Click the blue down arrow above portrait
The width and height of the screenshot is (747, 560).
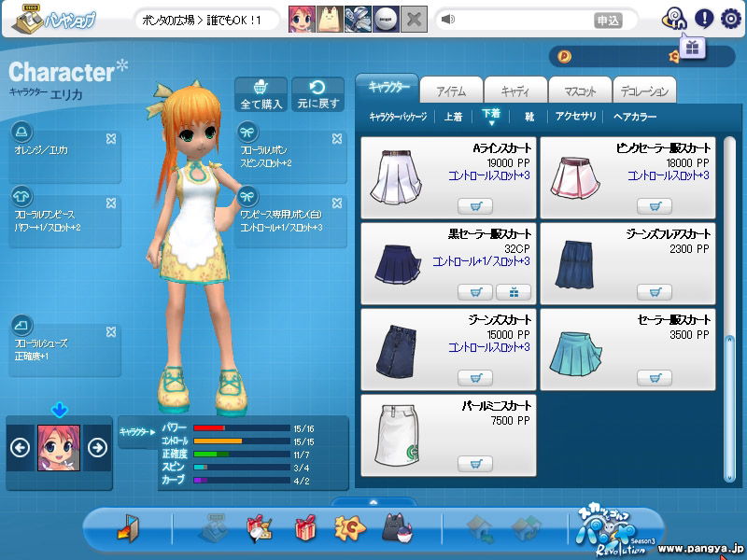[60, 410]
